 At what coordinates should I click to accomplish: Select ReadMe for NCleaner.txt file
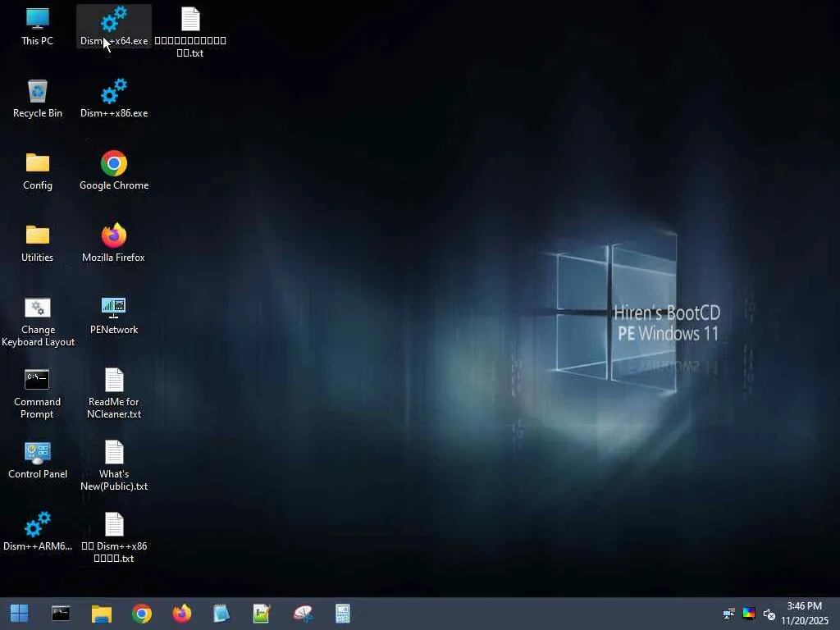point(113,394)
